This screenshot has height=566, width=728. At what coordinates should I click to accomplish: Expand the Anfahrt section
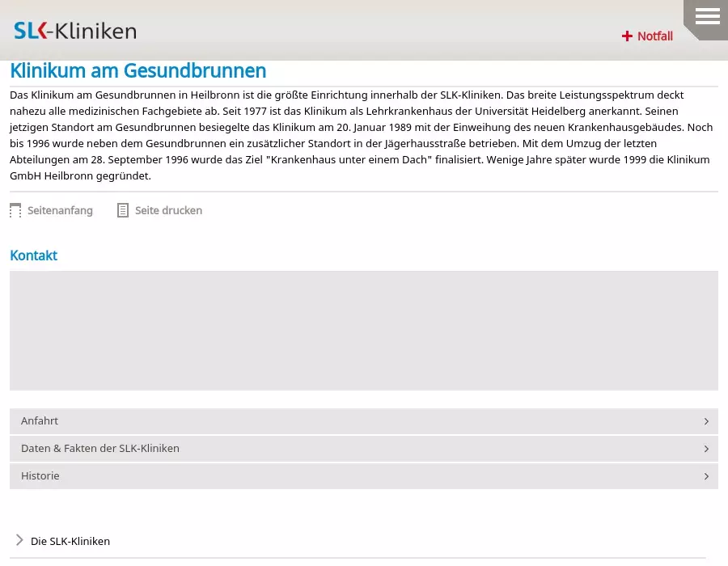click(x=40, y=421)
